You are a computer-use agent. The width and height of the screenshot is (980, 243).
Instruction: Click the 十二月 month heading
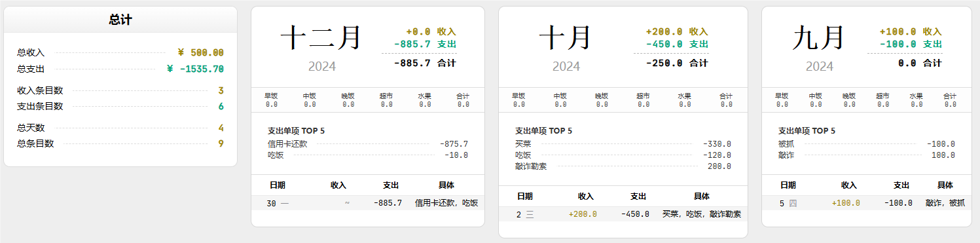point(321,37)
